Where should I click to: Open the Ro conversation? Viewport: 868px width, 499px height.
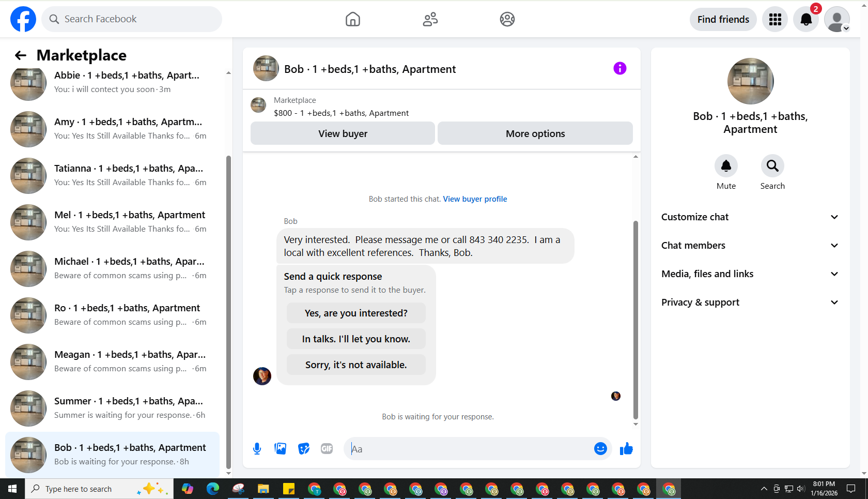pos(113,315)
